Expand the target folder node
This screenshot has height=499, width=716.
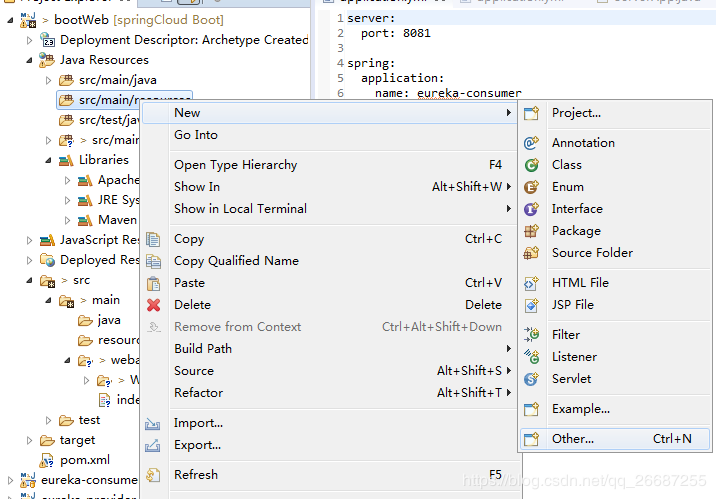click(x=30, y=440)
